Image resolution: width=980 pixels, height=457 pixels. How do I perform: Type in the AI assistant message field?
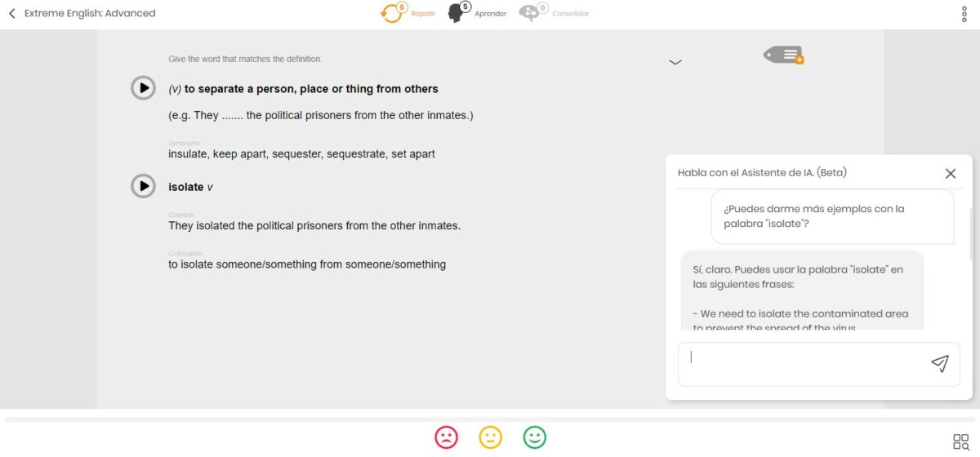click(x=800, y=364)
